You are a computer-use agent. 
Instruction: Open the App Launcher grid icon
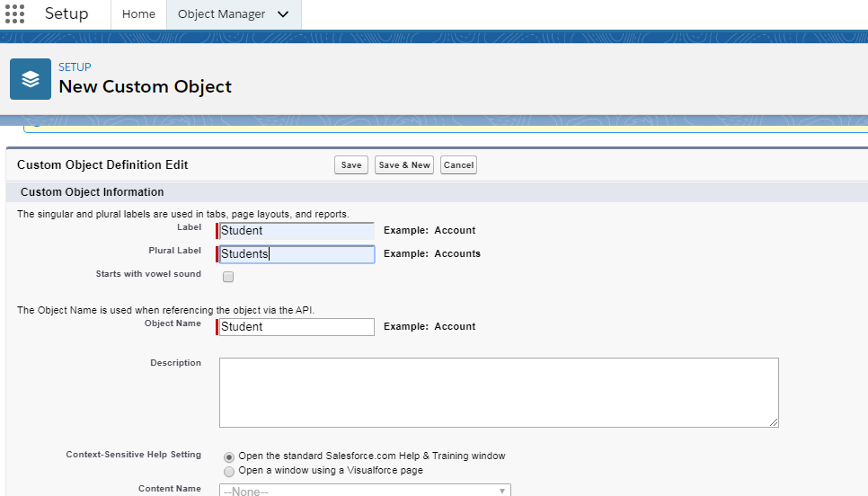pos(14,13)
